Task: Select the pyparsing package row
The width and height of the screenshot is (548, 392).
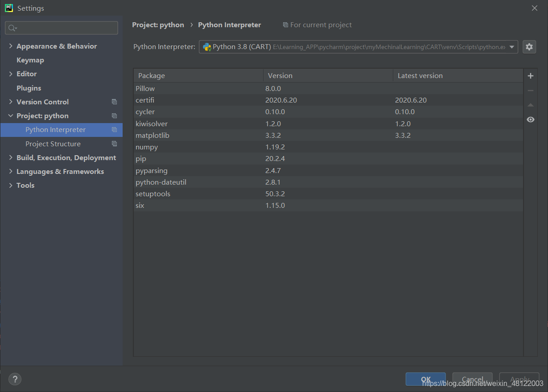Action: pyautogui.click(x=328, y=170)
